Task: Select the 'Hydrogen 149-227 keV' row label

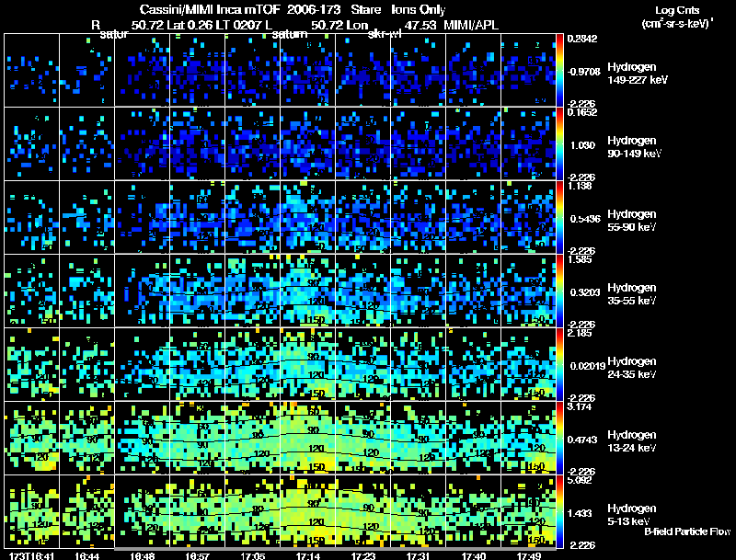Action: pyautogui.click(x=638, y=74)
